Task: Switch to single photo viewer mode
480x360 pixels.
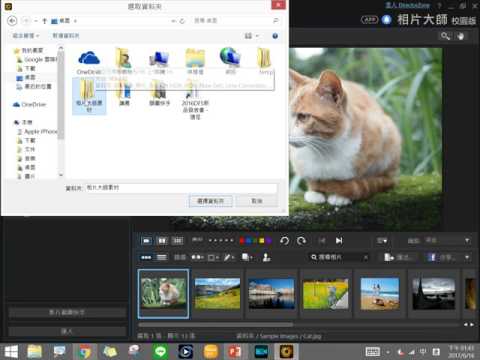Action: pyautogui.click(x=146, y=241)
